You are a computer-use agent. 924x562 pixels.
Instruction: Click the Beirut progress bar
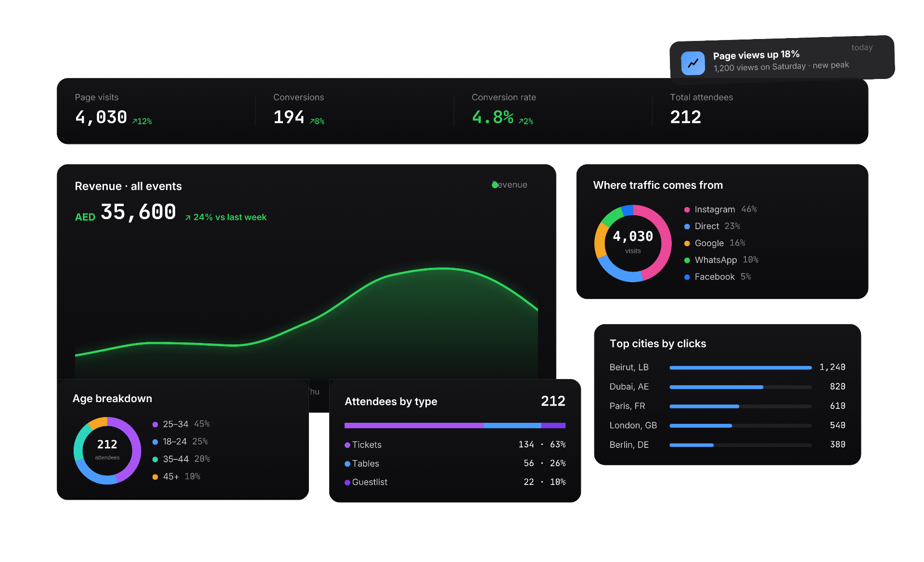[740, 367]
